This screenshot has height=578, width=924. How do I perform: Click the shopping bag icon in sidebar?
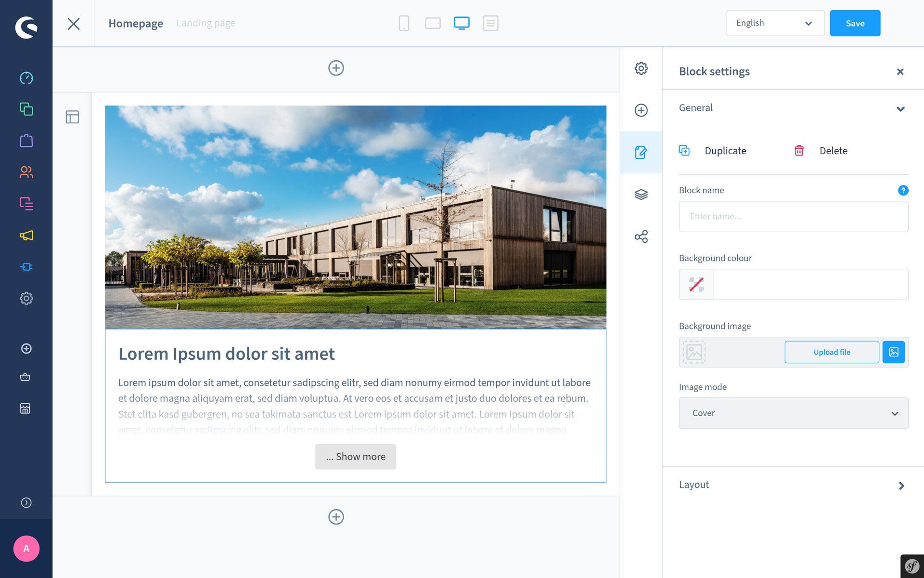pos(26,141)
